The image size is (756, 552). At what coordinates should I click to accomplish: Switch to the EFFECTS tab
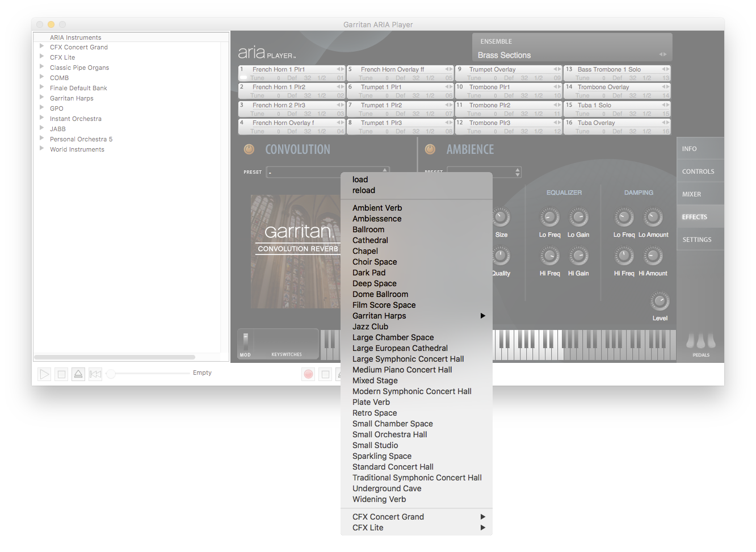(700, 217)
